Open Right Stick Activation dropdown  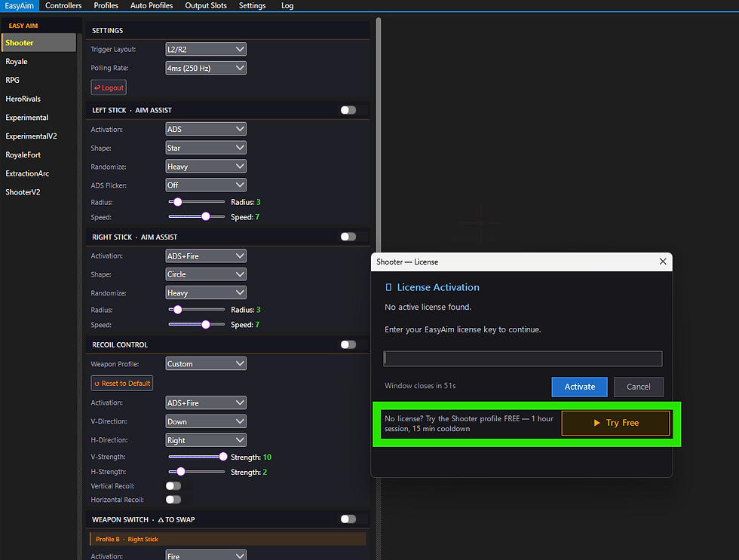pyautogui.click(x=205, y=256)
